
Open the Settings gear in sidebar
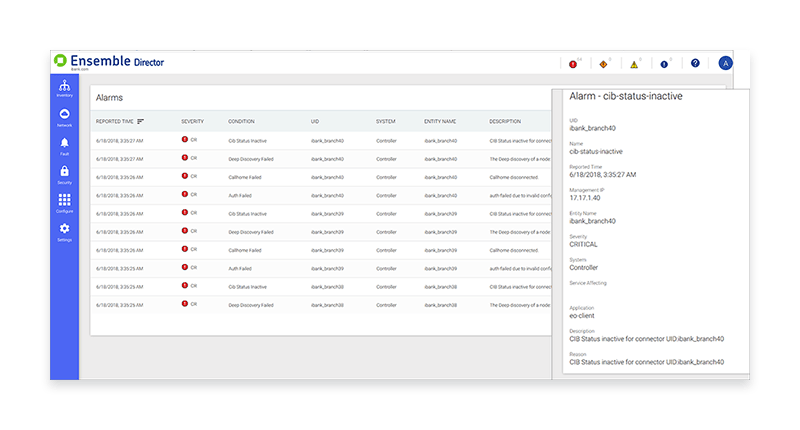point(64,232)
